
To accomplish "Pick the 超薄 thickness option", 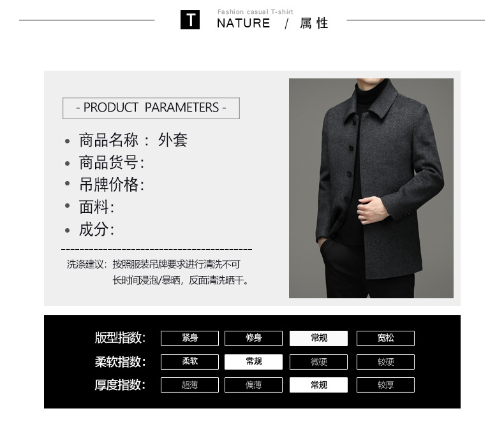I will (x=189, y=385).
